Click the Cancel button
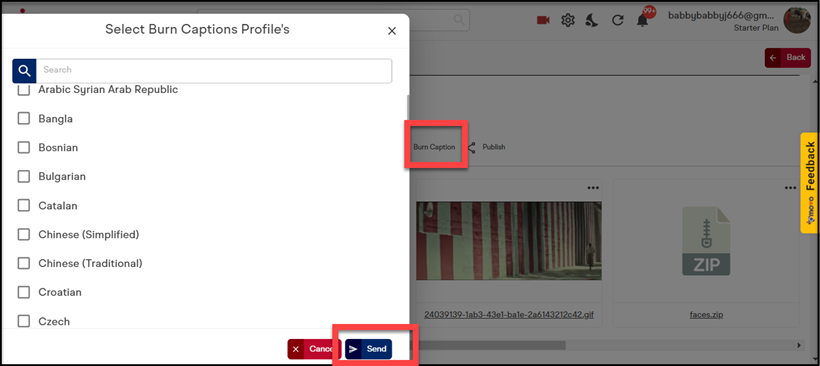 click(x=314, y=349)
